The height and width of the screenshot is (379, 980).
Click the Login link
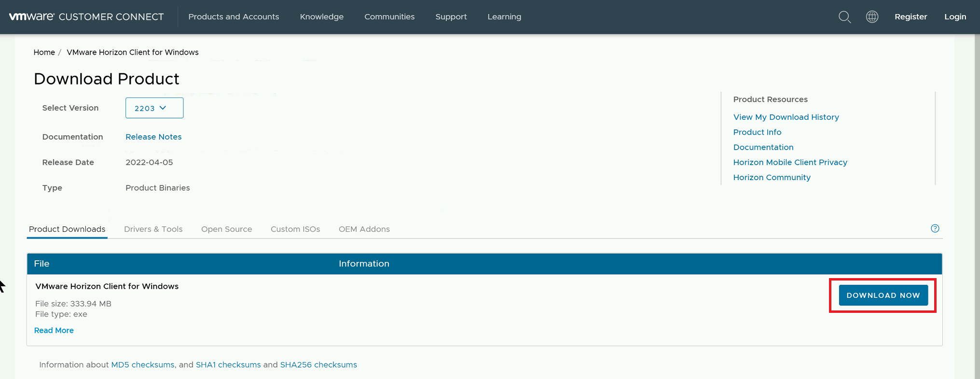[955, 16]
